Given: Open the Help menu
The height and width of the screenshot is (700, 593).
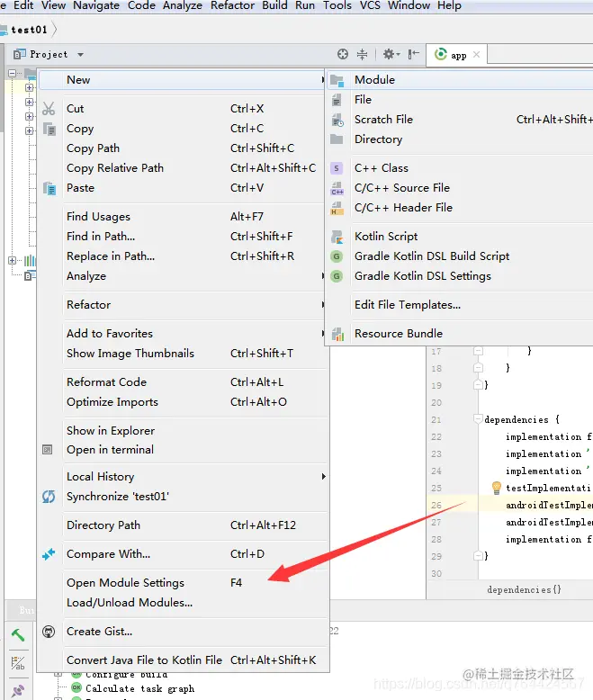Looking at the screenshot, I should tap(449, 5).
